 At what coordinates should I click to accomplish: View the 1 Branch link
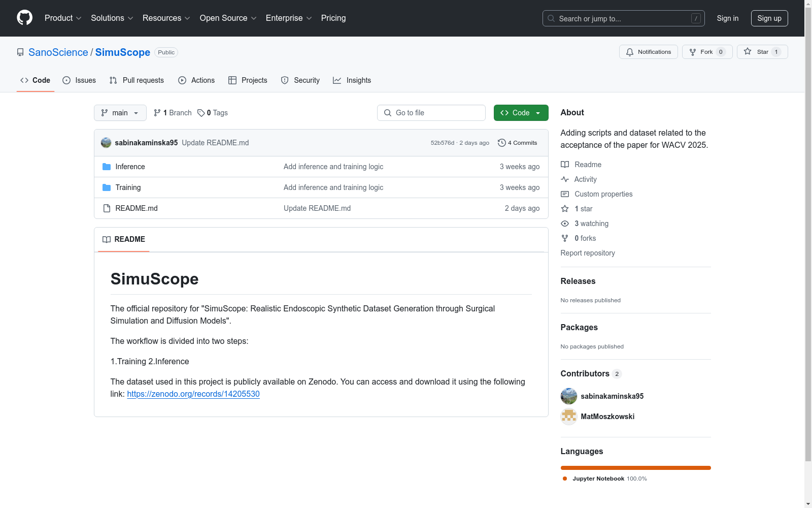click(x=173, y=113)
